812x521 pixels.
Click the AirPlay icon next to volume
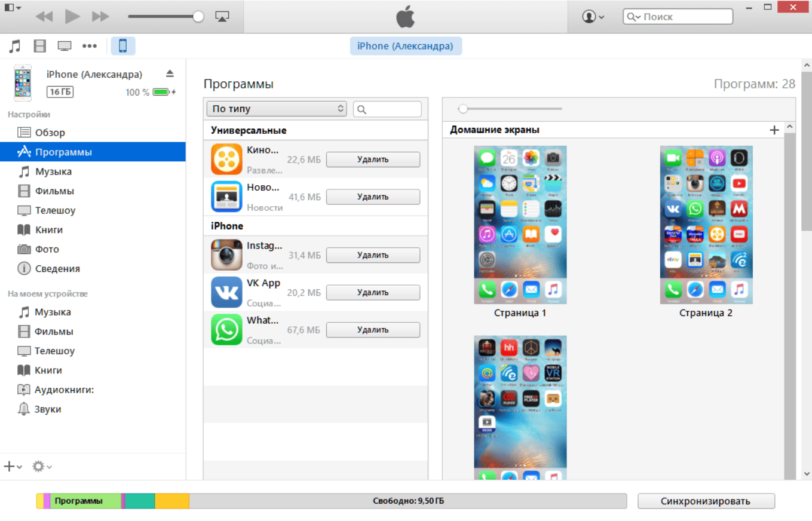(222, 17)
